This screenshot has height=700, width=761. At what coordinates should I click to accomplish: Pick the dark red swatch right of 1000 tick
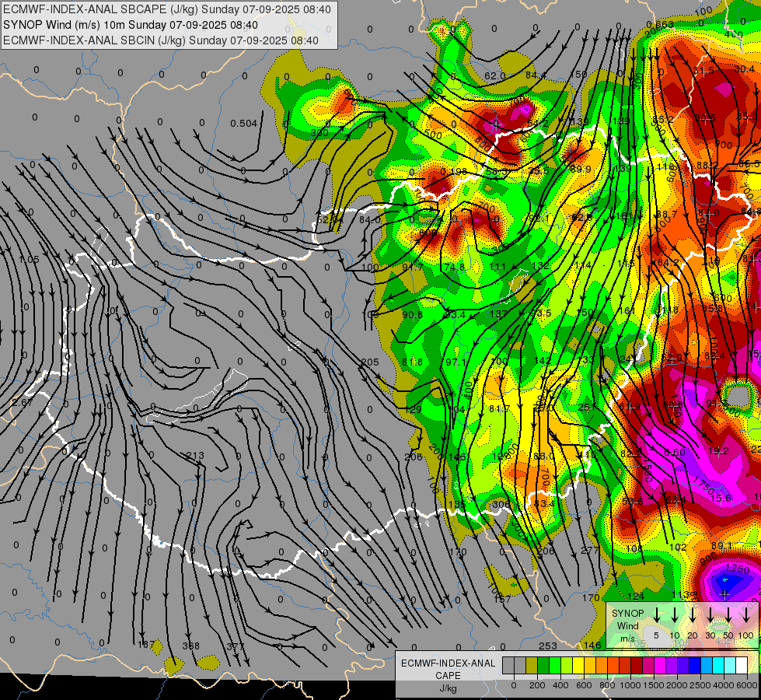pyautogui.click(x=637, y=666)
